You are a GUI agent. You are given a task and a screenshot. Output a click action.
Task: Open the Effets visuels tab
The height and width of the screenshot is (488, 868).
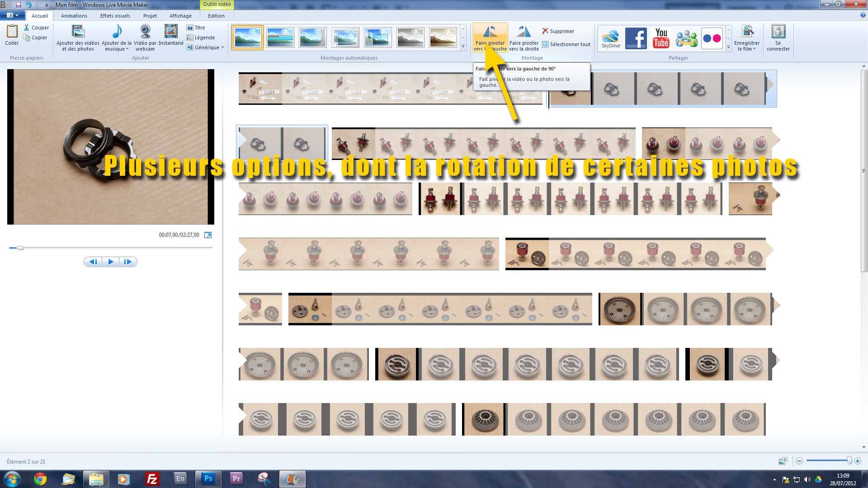[x=115, y=16]
